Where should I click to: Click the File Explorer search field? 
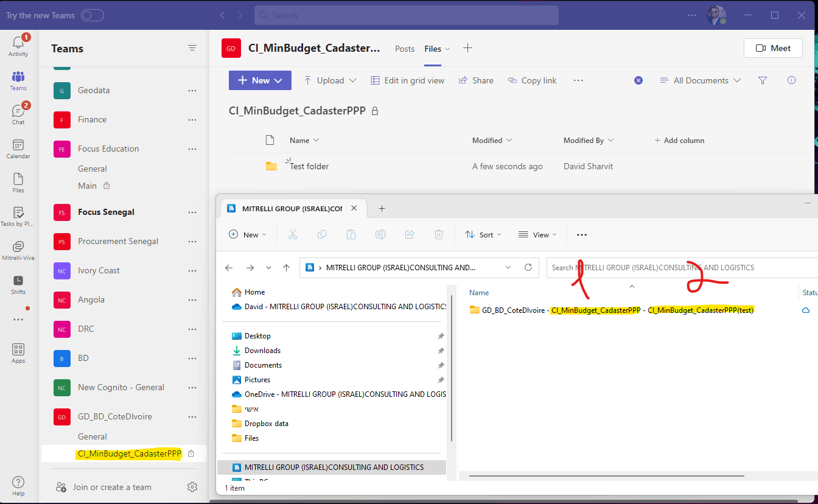pos(682,267)
